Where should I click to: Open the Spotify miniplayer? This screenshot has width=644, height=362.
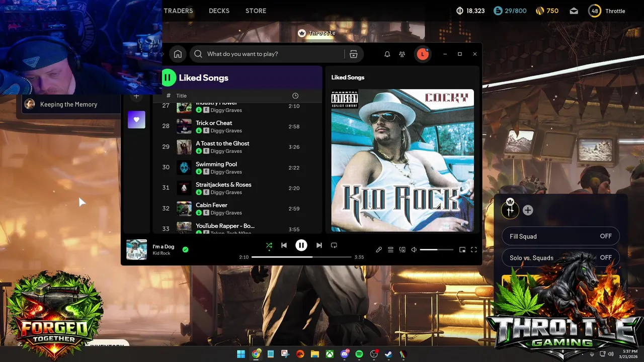coord(462,249)
